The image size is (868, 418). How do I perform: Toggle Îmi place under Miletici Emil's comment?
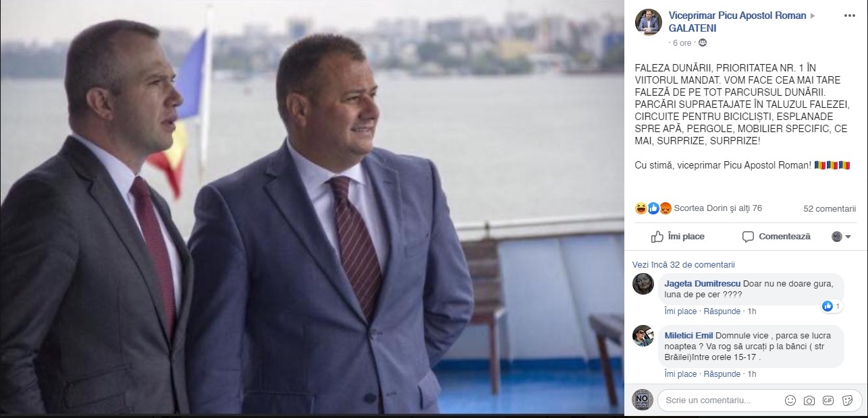[x=680, y=374]
